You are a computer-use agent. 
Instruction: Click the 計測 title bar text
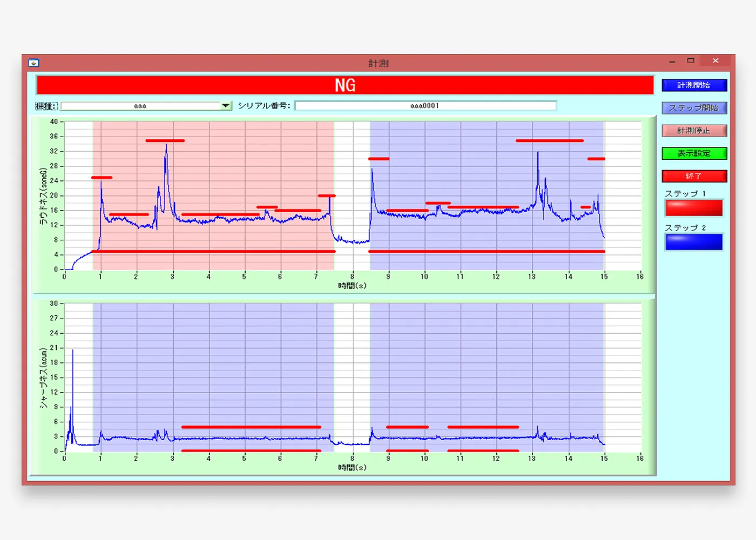pos(378,63)
